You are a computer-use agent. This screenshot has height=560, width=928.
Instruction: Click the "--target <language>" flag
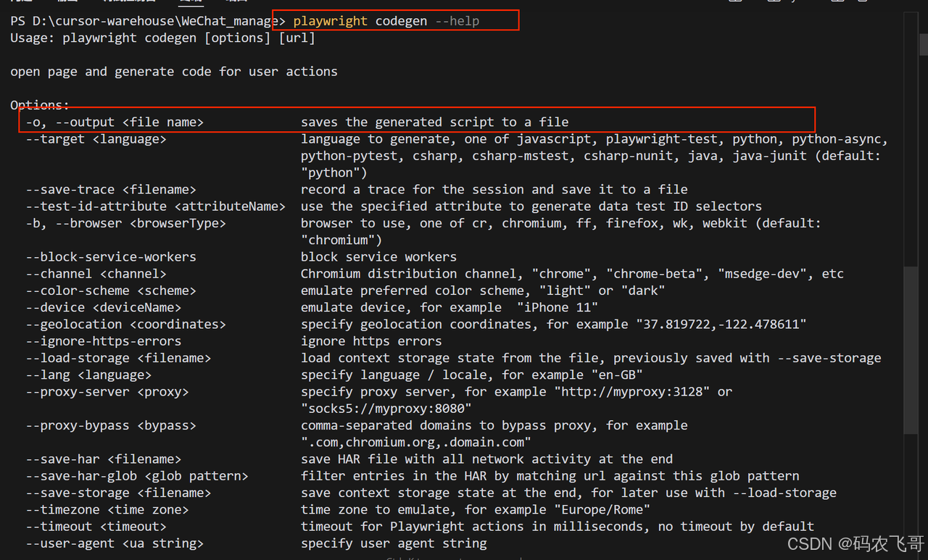(96, 139)
